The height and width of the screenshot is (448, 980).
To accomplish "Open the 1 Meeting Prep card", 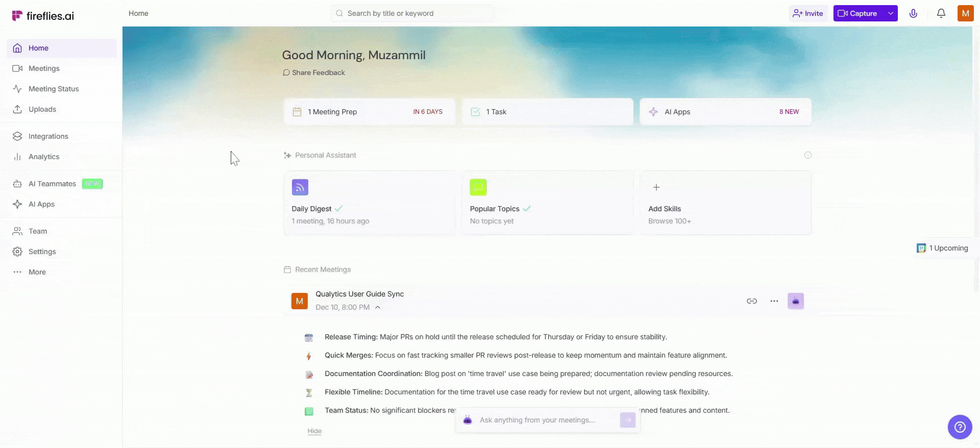I will [369, 112].
